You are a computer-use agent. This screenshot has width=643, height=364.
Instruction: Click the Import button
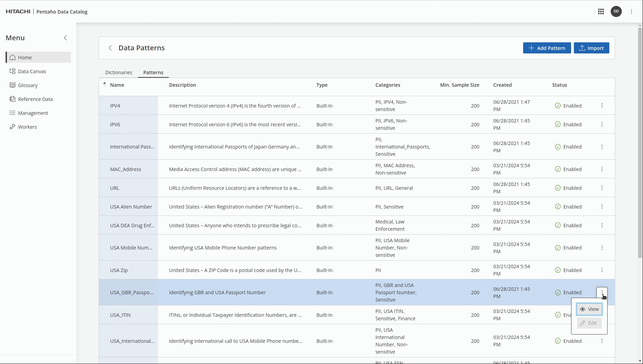591,48
